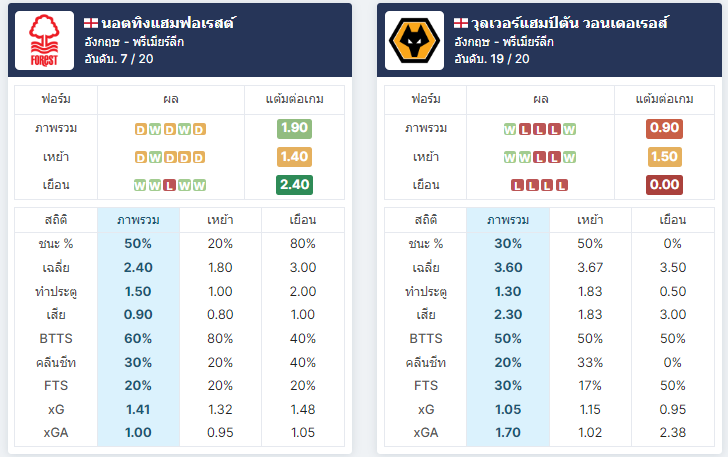
Task: Click Forest BTTS overall value 60%
Action: [138, 338]
